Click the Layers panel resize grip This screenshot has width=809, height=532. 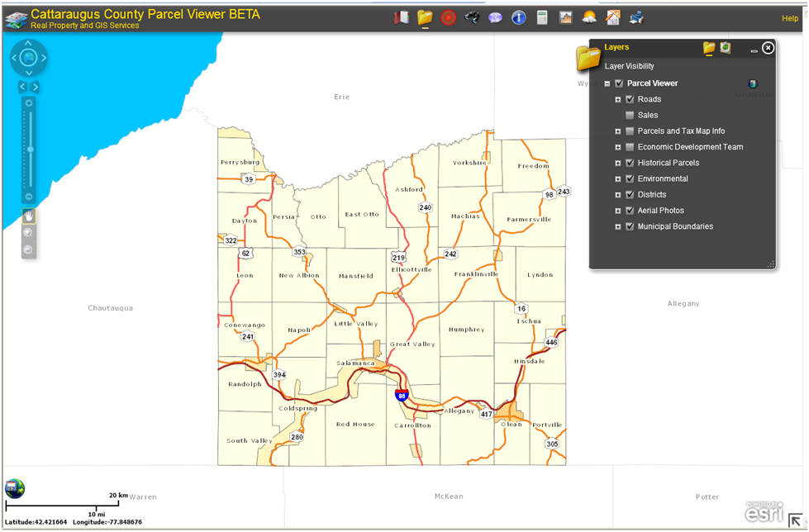point(771,264)
